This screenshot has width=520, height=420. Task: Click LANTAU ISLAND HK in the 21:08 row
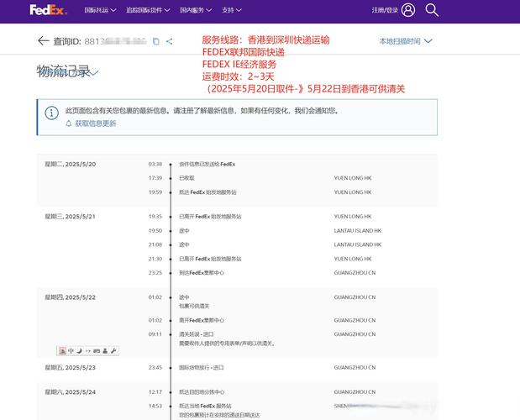coord(358,244)
